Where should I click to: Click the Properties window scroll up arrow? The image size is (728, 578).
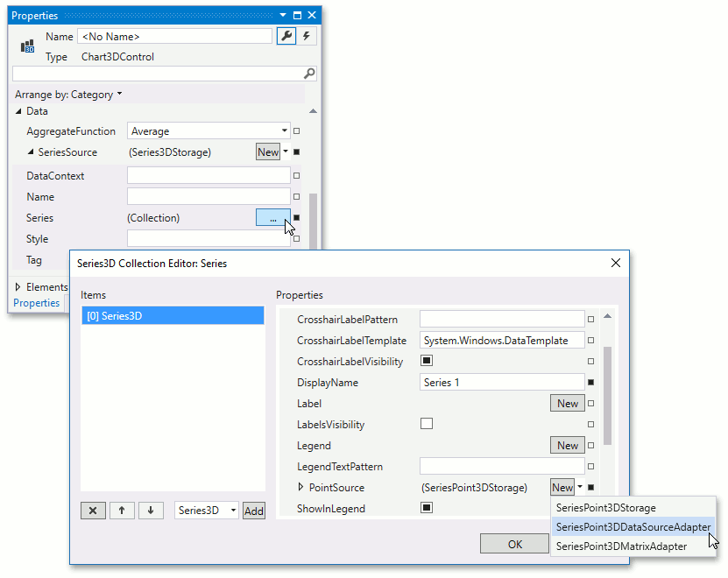[313, 111]
